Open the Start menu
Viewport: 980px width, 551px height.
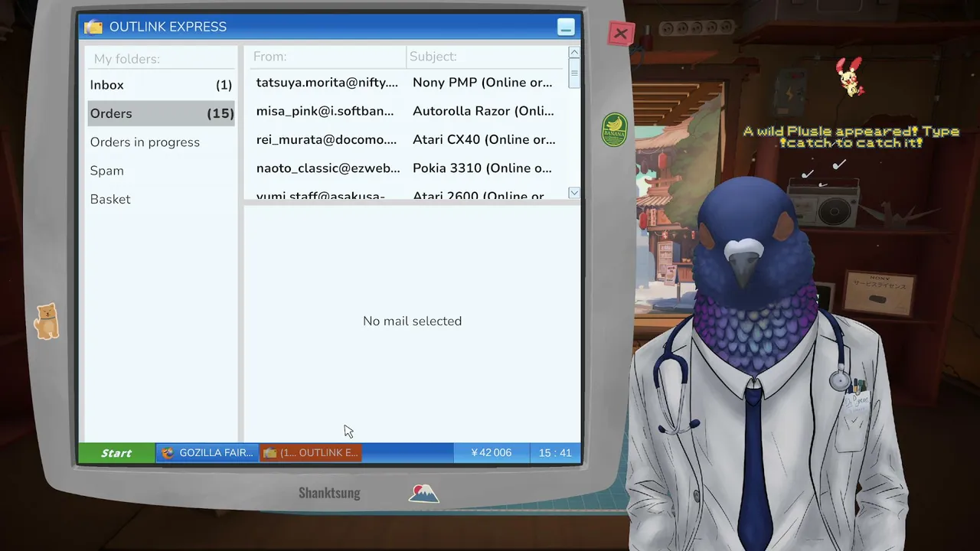[x=116, y=453]
